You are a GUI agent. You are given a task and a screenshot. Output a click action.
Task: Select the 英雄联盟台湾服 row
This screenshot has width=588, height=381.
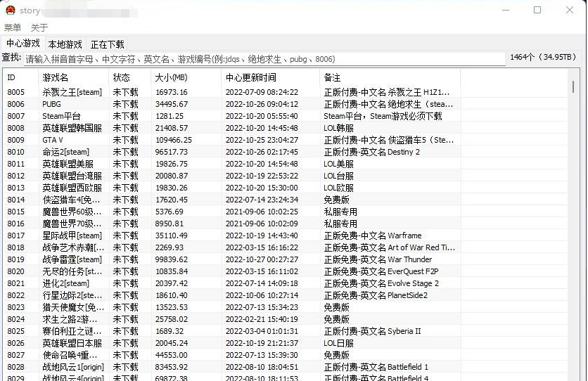285,176
